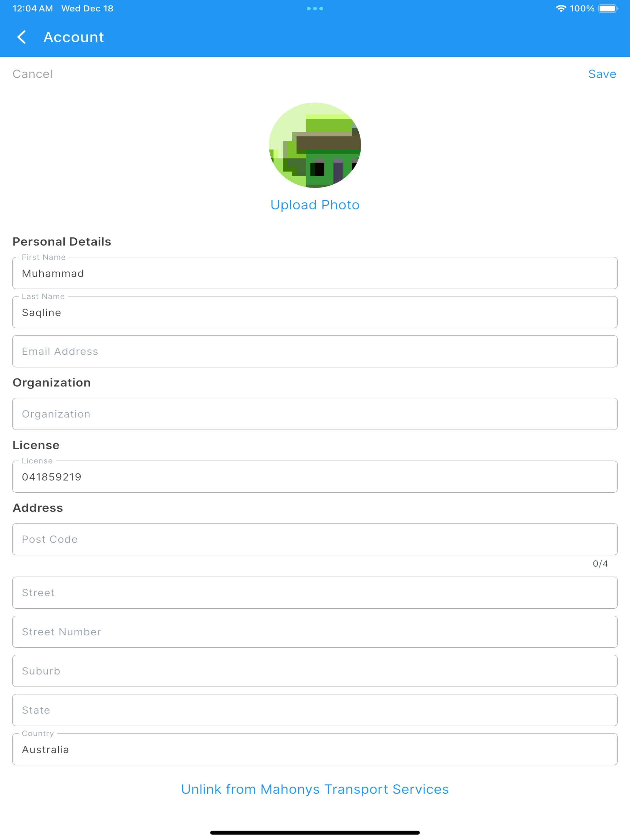This screenshot has width=630, height=840.
Task: Tap the profile photo avatar
Action: (x=315, y=145)
